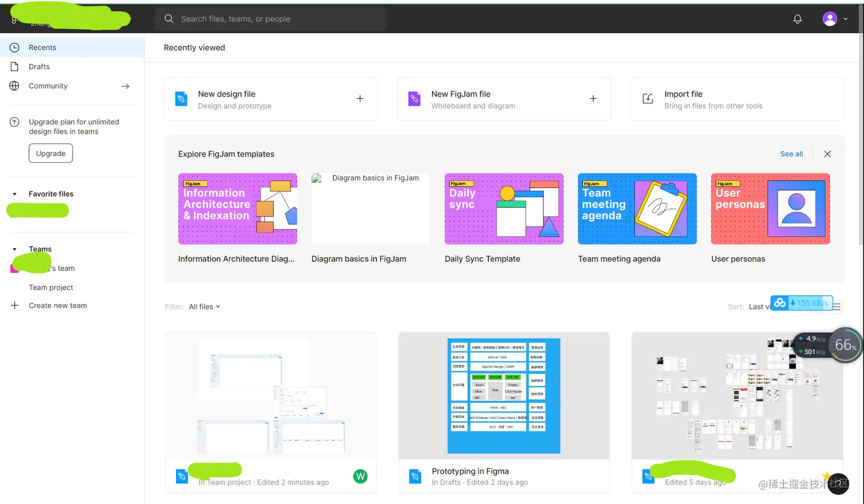The height and width of the screenshot is (504, 864).
Task: Create a New FigJam file
Action: pos(504,99)
